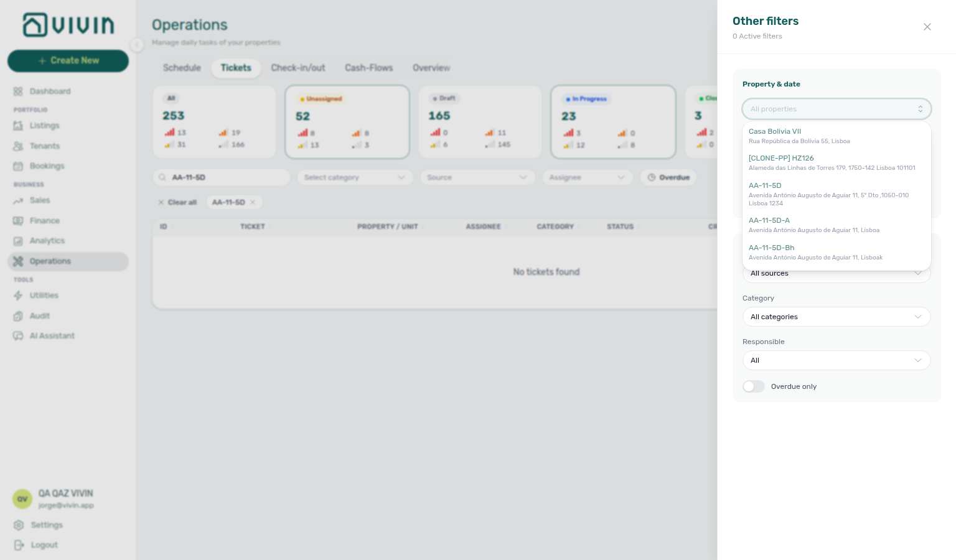The height and width of the screenshot is (560, 956).
Task: Expand the Responsible All dropdown
Action: [x=836, y=360]
